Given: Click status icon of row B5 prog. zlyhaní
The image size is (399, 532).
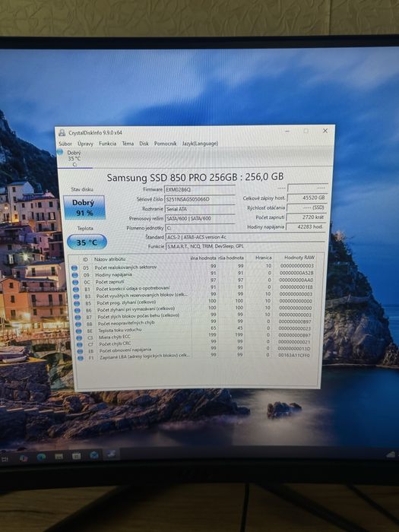Looking at the screenshot, I should (77, 303).
